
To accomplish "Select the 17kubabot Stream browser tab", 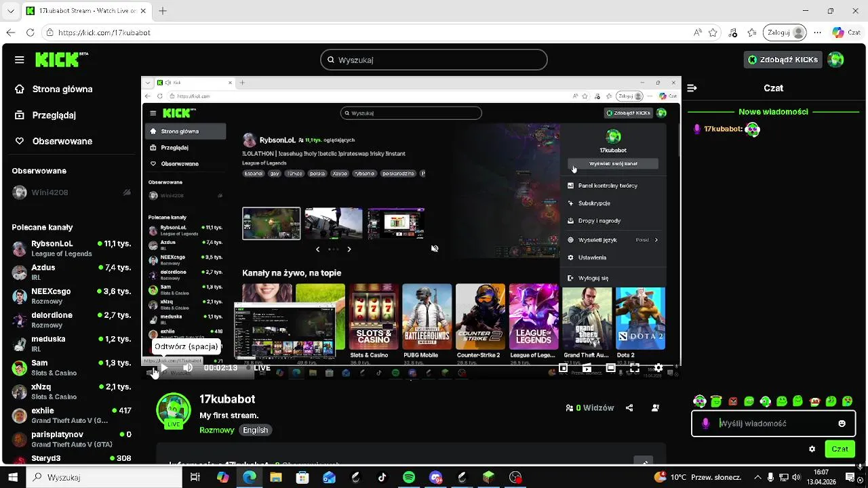I will (87, 11).
